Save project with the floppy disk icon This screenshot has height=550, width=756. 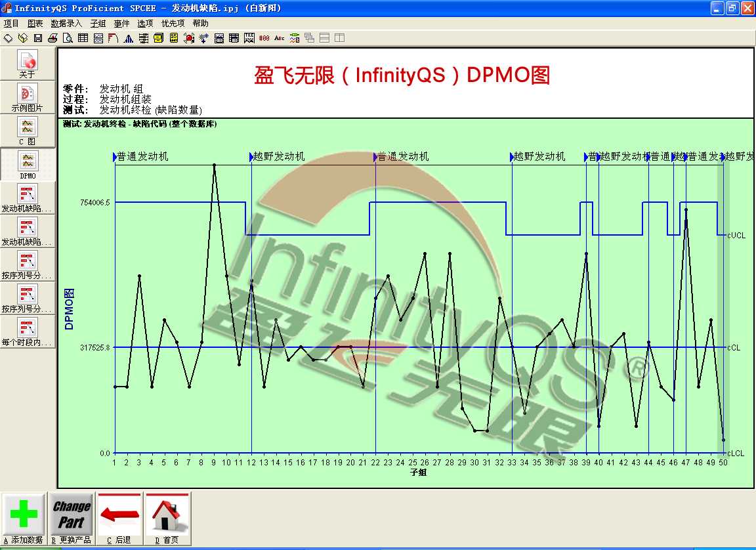coord(38,38)
